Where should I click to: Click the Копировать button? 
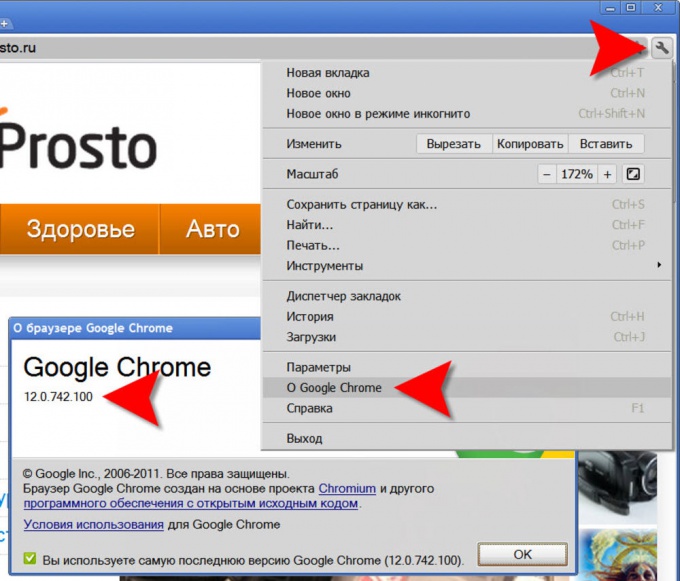coord(530,144)
